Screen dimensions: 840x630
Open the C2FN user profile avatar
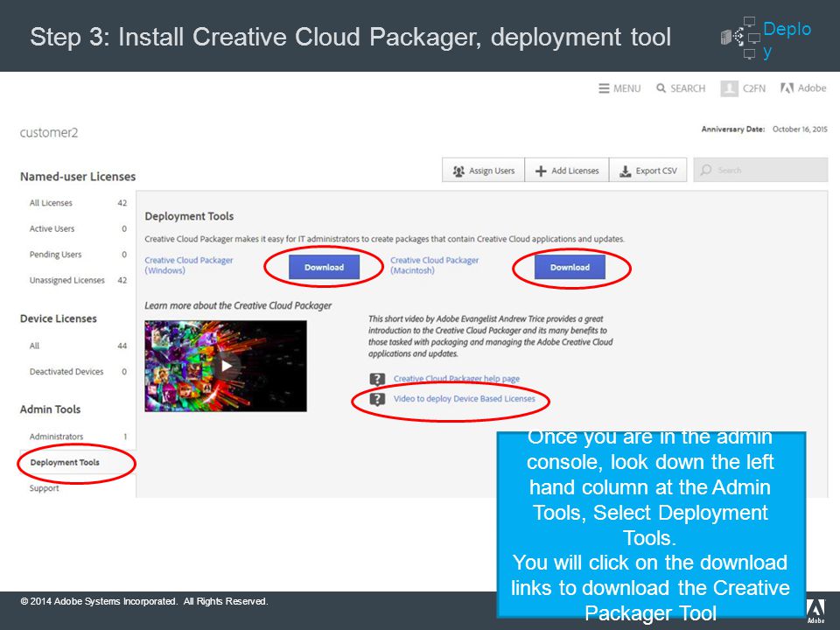click(729, 88)
